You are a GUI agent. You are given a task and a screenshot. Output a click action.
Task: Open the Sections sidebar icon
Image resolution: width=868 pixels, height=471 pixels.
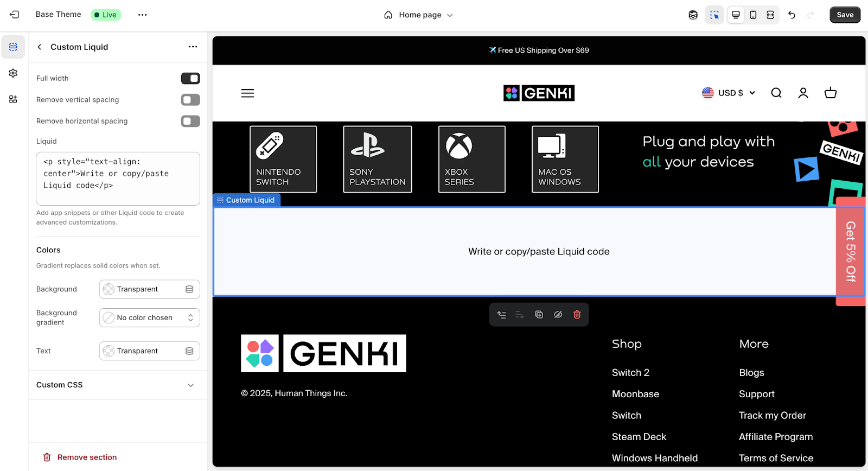click(13, 47)
